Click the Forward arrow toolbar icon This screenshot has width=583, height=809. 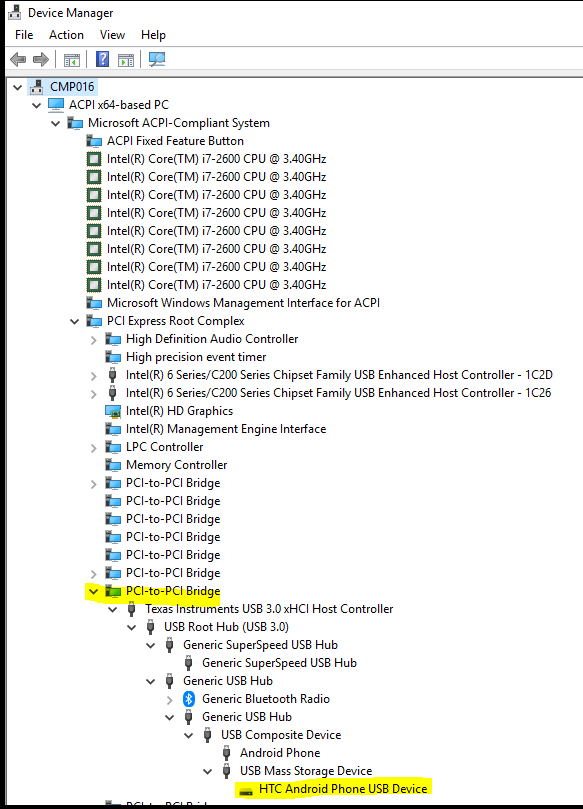pos(41,59)
